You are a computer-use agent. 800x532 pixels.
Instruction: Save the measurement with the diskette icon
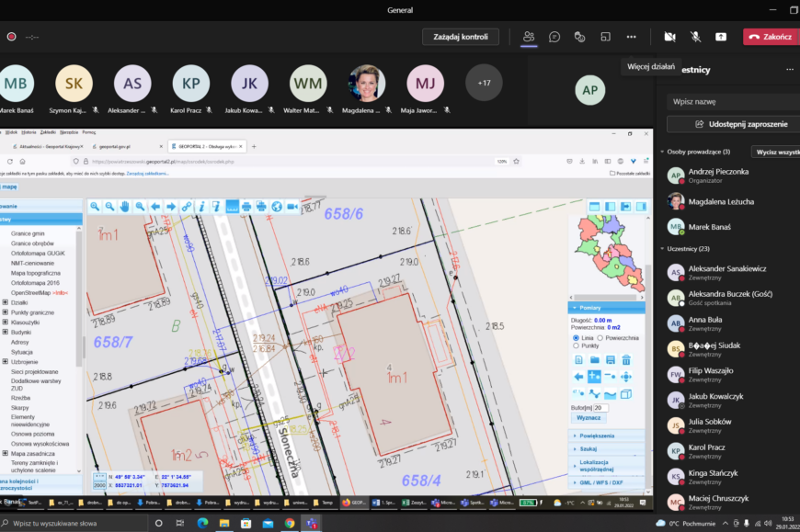tap(611, 360)
